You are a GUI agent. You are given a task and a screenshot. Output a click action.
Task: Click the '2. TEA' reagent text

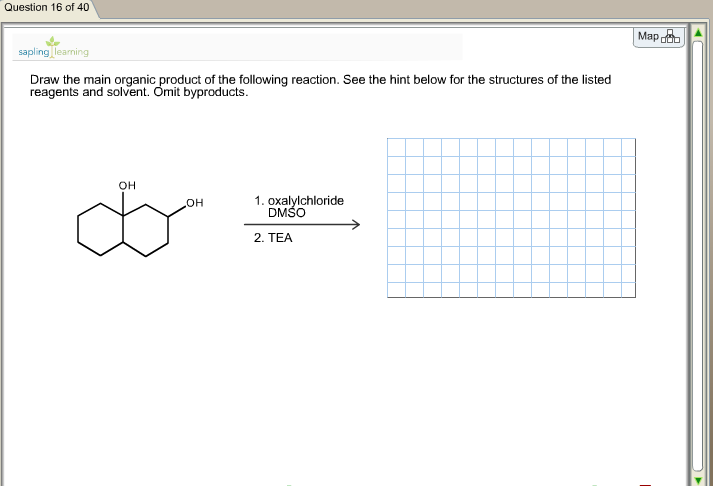(273, 238)
